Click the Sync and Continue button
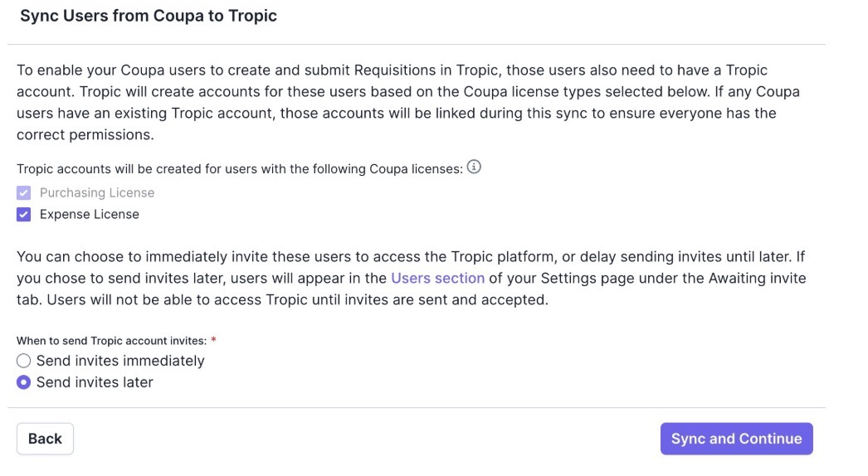 tap(736, 439)
